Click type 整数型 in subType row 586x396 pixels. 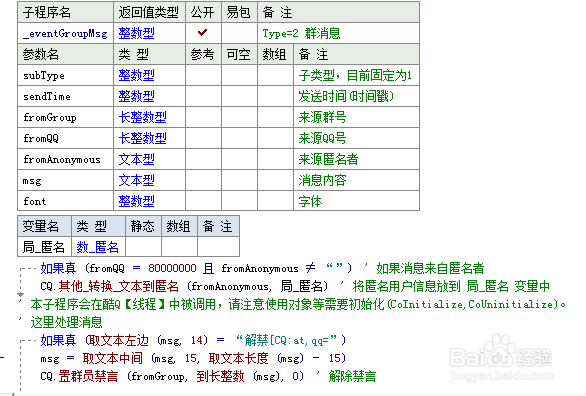tap(136, 75)
